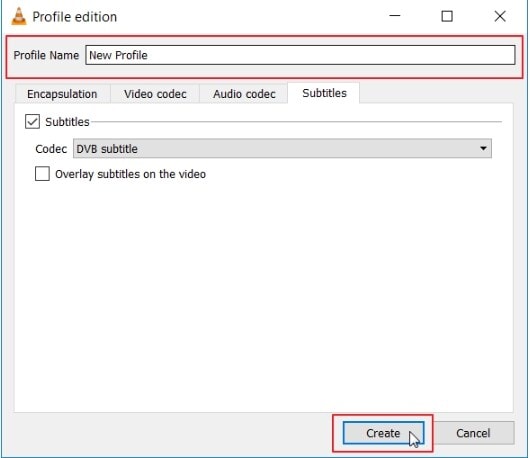Open the Video codec tab

155,94
